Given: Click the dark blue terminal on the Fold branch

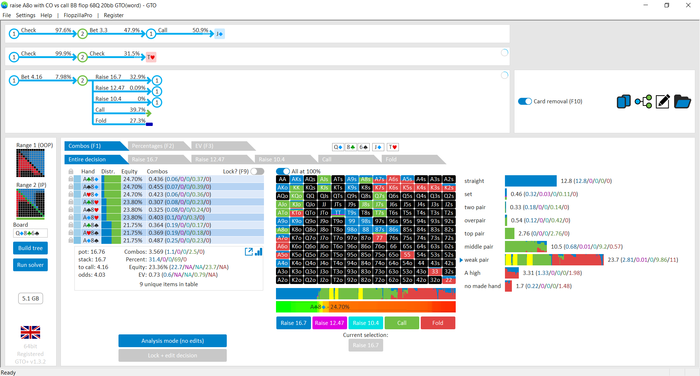Looking at the screenshot, I should point(150,124).
